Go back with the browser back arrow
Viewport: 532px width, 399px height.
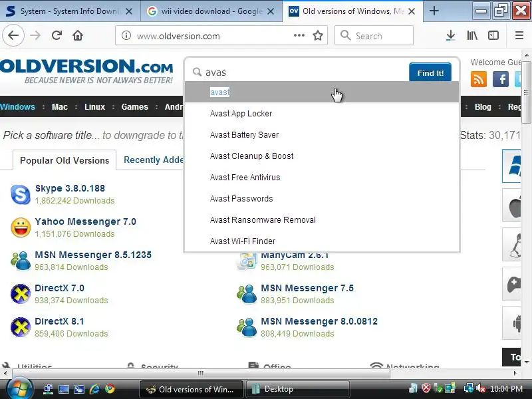point(13,35)
